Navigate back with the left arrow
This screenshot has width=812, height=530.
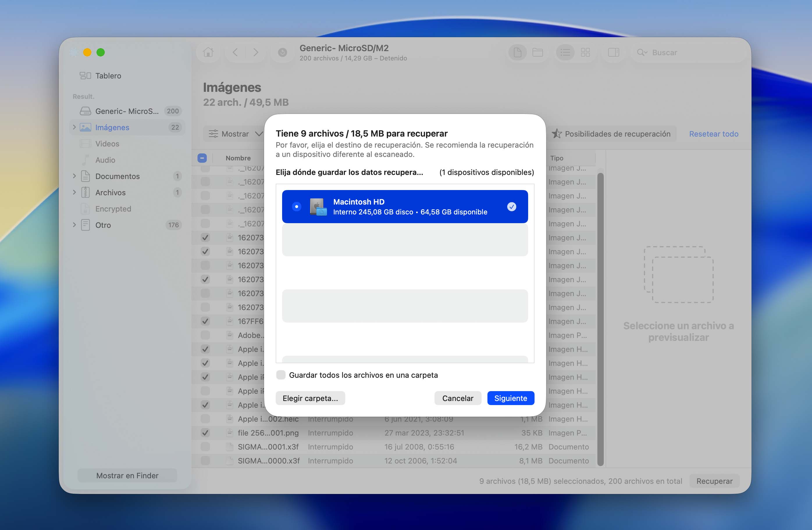point(235,53)
